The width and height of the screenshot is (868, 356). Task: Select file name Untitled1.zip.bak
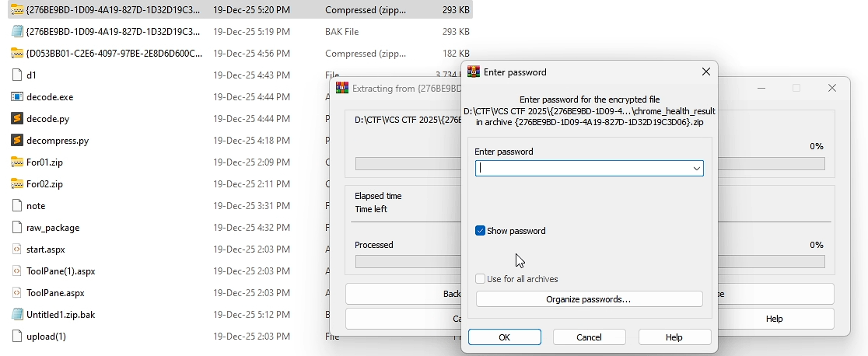coord(61,315)
